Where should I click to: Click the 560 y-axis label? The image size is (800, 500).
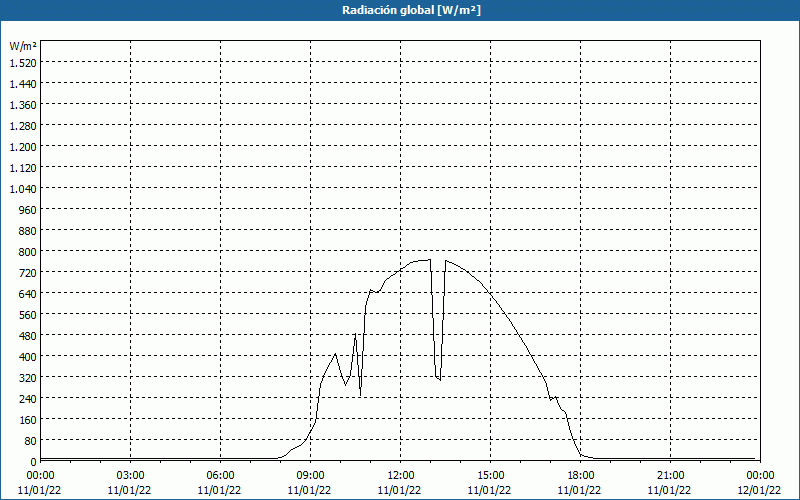tap(28, 315)
